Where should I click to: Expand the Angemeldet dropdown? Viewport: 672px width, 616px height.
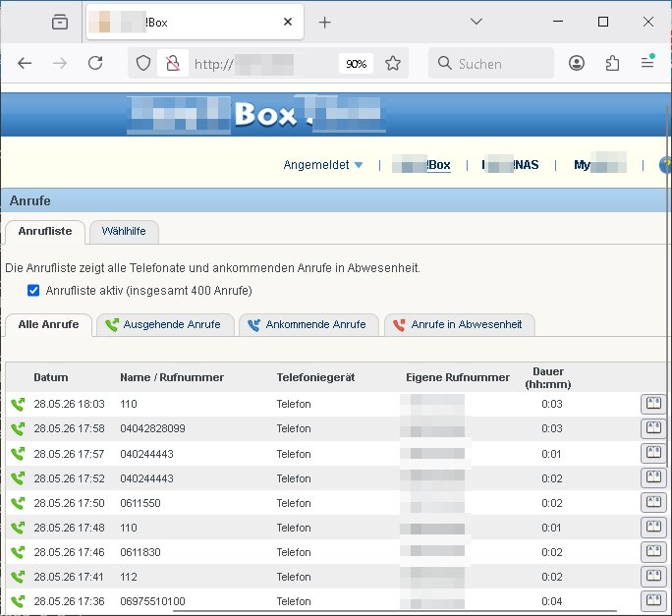(x=322, y=165)
